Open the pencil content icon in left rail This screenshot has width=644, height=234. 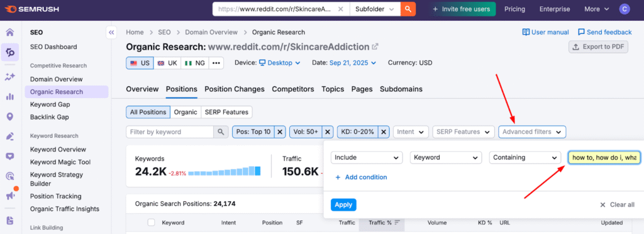(x=10, y=136)
